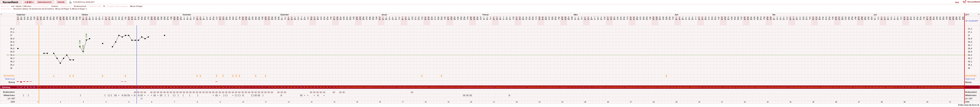Click SSW week number 41
The image size is (980, 107).
[950, 102]
